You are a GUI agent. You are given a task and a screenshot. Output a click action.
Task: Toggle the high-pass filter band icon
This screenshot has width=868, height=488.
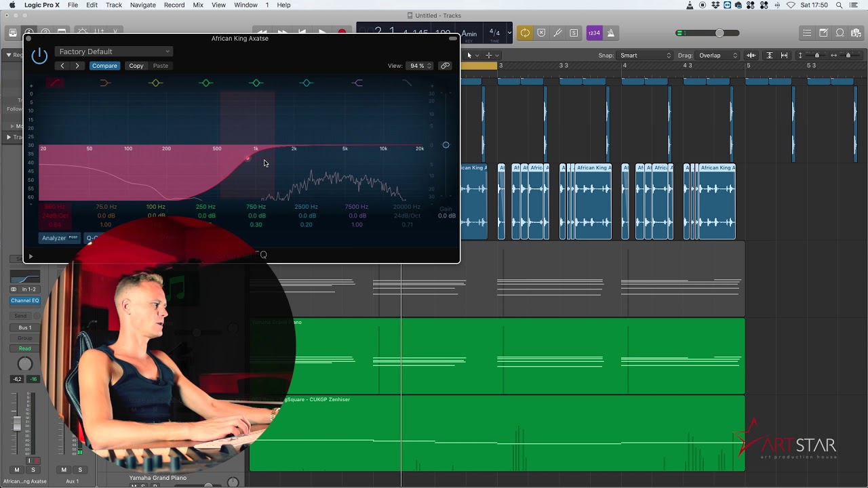pyautogui.click(x=55, y=83)
